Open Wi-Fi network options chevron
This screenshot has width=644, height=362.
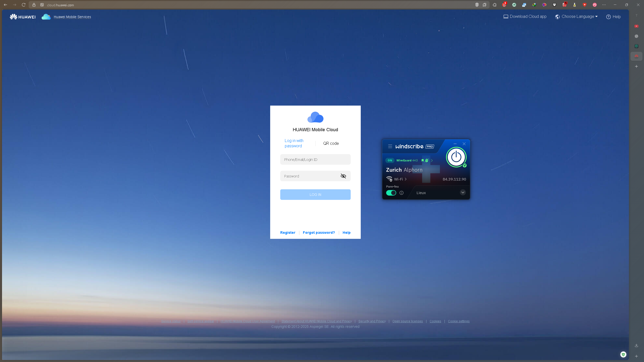406,179
